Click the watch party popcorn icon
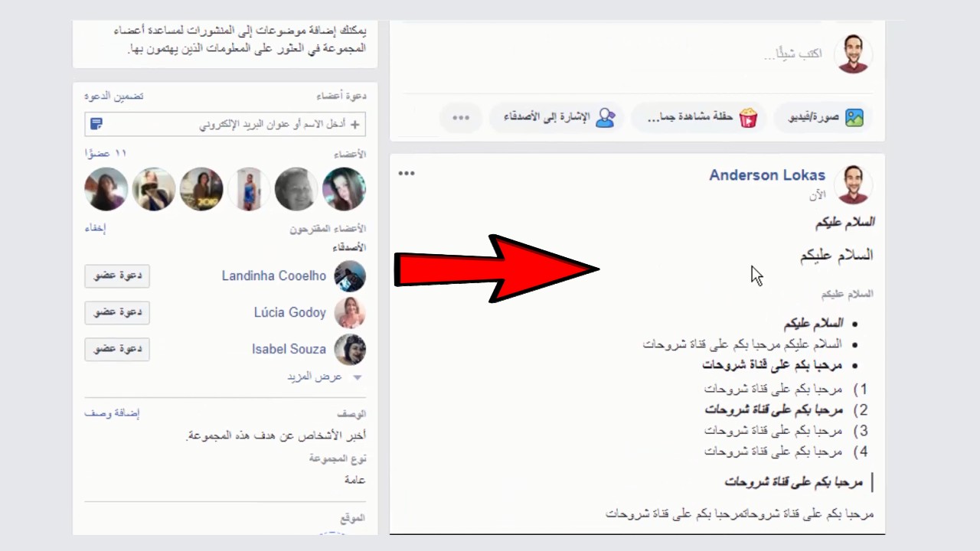This screenshot has width=980, height=551. (x=748, y=117)
